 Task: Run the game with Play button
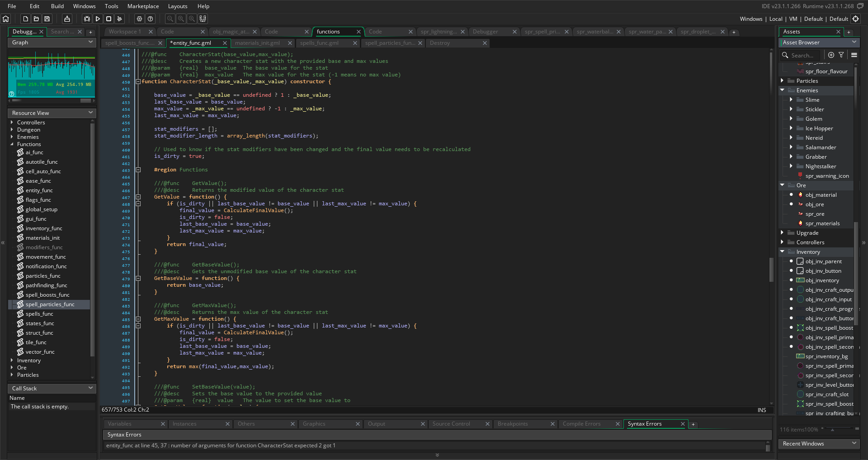[x=98, y=19]
